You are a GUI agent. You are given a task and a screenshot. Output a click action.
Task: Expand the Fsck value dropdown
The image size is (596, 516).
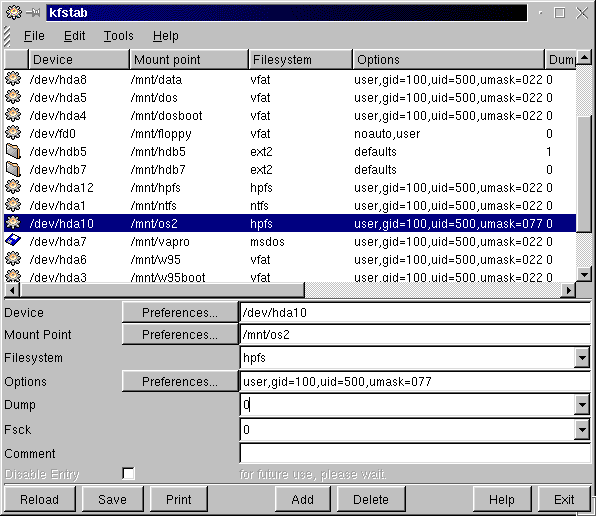pos(582,430)
